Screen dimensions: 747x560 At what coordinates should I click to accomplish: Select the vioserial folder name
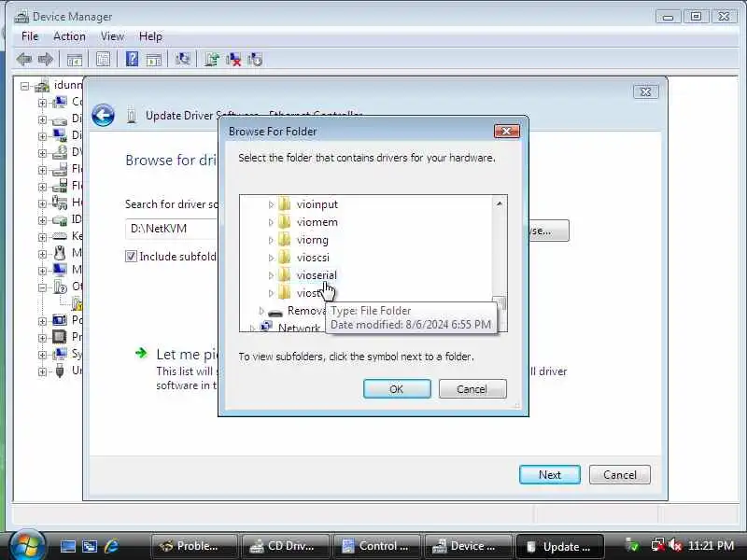[x=317, y=275]
